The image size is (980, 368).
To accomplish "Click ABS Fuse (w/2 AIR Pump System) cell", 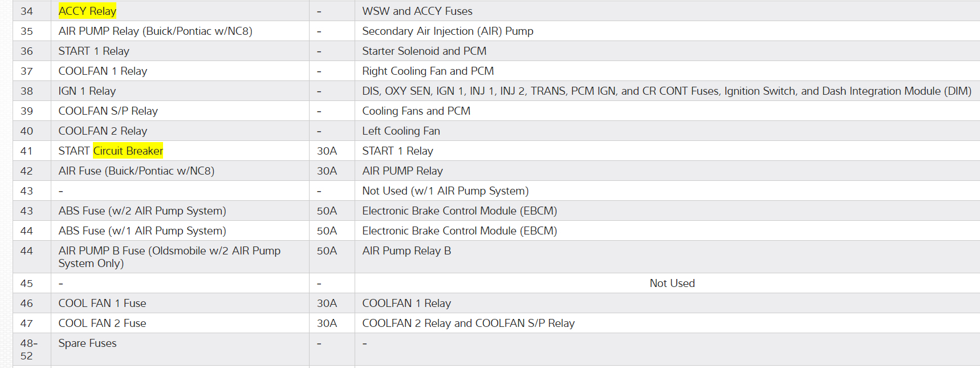I will (x=142, y=211).
